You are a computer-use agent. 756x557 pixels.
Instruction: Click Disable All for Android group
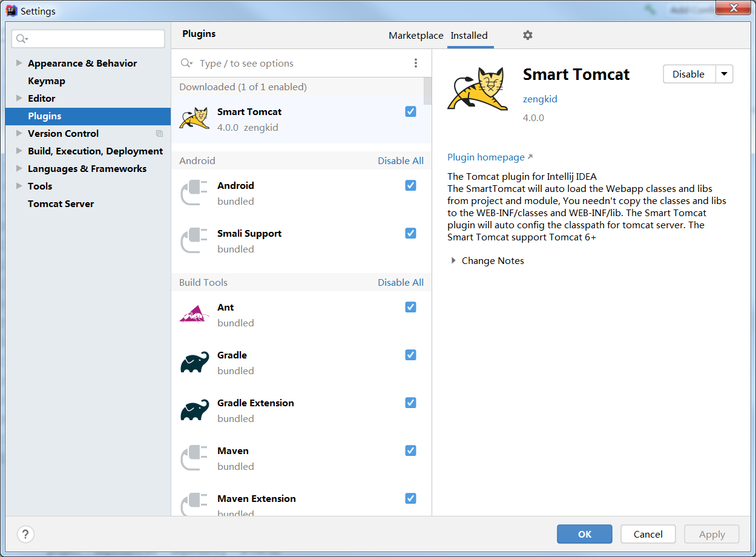[x=401, y=160]
